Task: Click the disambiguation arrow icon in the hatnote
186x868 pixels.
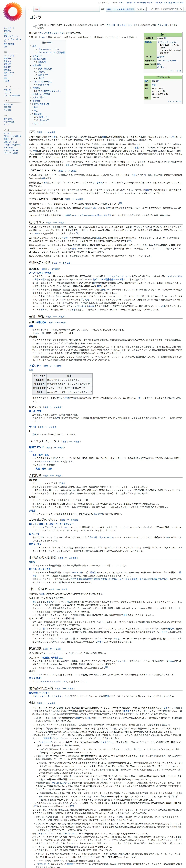Action: pyautogui.click(x=35, y=26)
